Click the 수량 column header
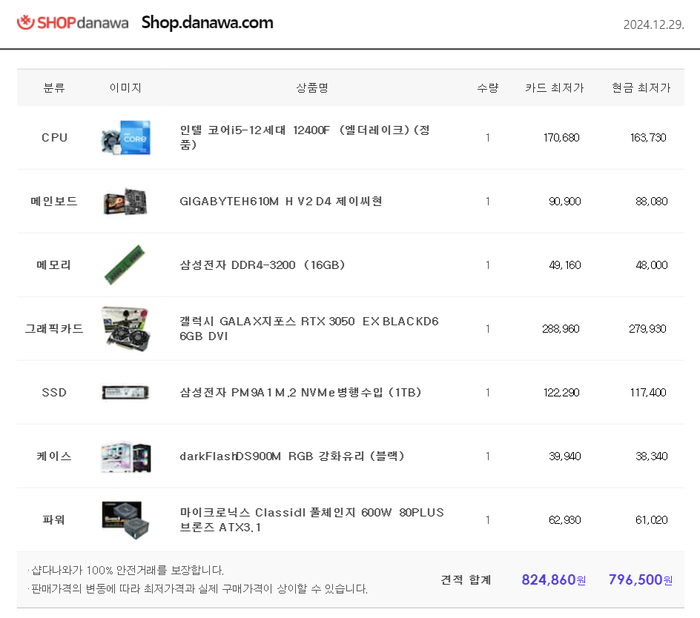This screenshot has height=618, width=700. coord(488,88)
